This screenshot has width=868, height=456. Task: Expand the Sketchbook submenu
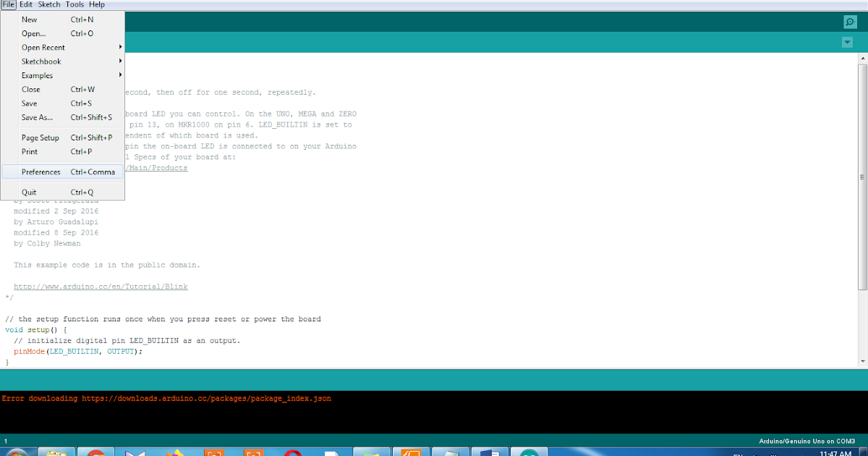coord(41,62)
